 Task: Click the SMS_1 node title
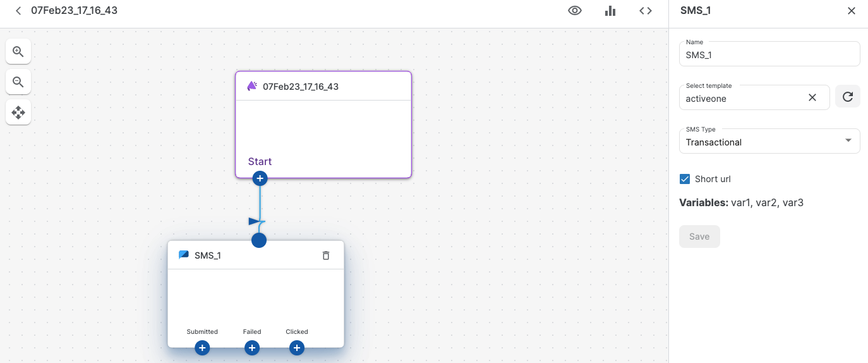[208, 255]
